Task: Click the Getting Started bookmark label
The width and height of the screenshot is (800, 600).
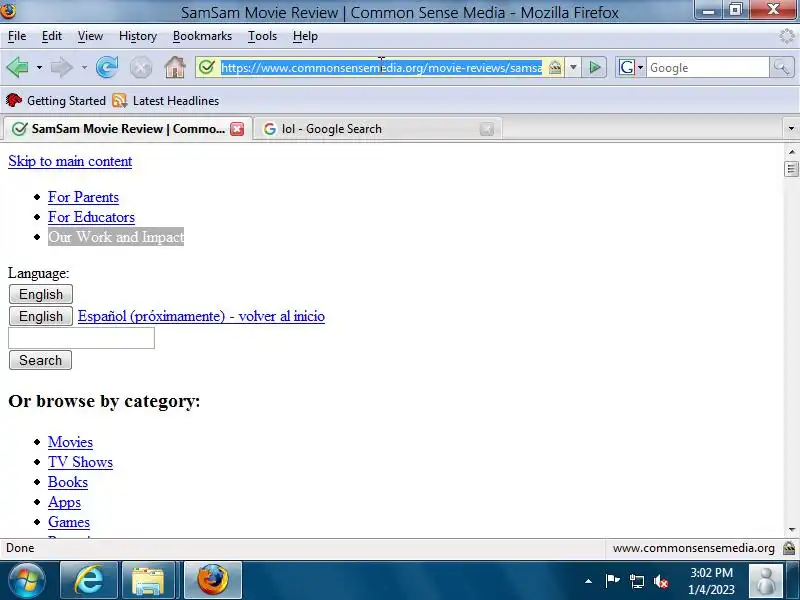Action: 66,101
